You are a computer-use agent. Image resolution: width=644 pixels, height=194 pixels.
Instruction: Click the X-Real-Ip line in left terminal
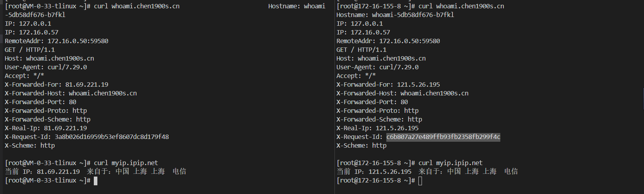(46, 128)
